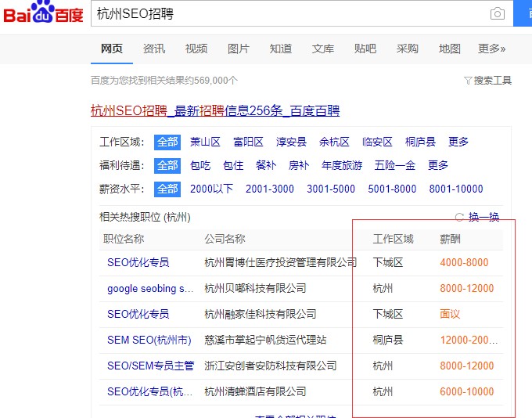The width and height of the screenshot is (532, 418).
Task: Open SEO优化专员(杭... job listing
Action: point(150,391)
